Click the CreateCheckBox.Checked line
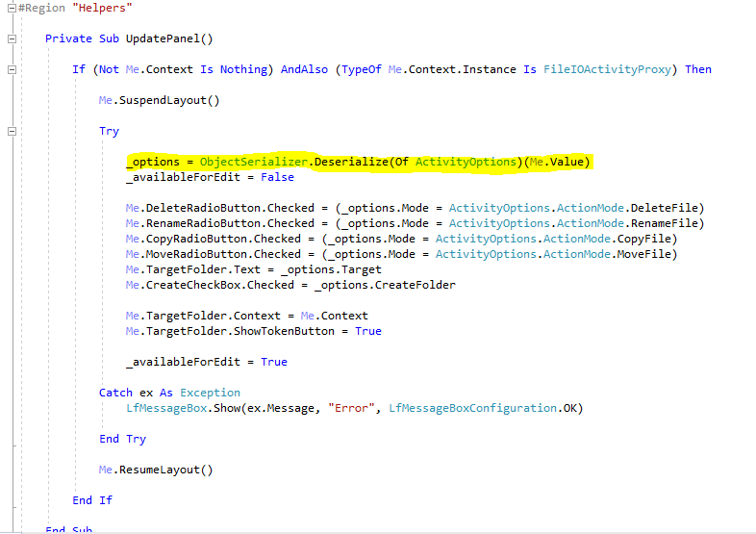756x534 pixels. click(290, 285)
